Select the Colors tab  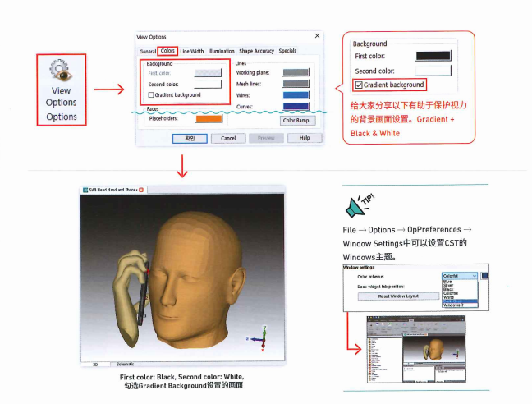point(167,51)
